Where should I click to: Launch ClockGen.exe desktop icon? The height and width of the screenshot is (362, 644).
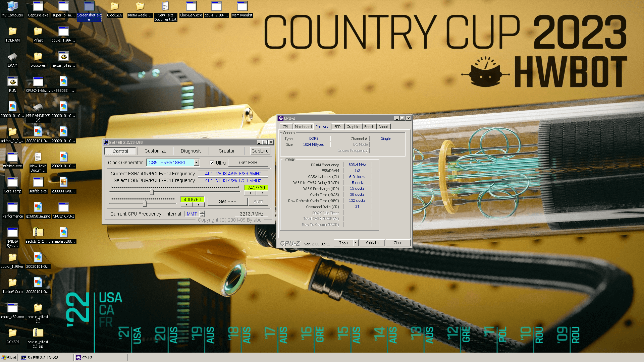pyautogui.click(x=191, y=9)
